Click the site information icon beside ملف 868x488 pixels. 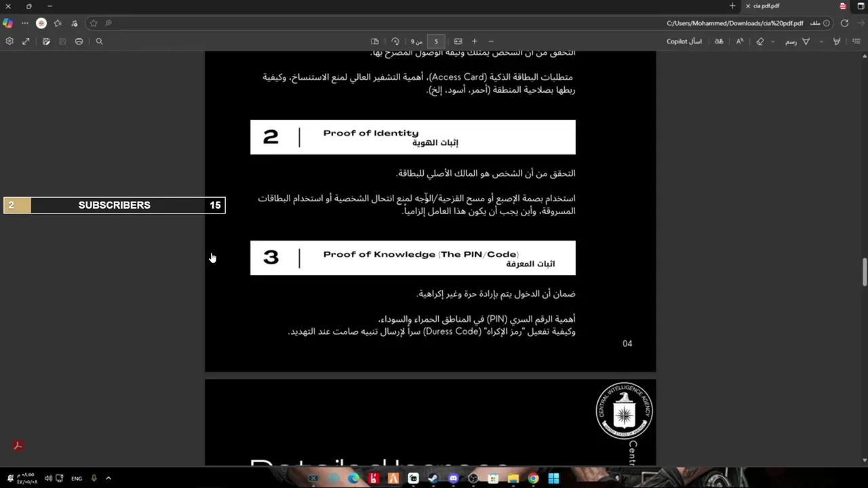pos(826,23)
